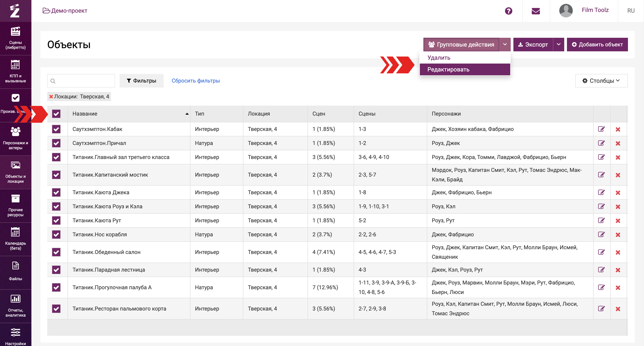The width and height of the screenshot is (644, 346).
Task: Uncheck the Титаник.Капитанский мостик checkbox
Action: click(56, 175)
